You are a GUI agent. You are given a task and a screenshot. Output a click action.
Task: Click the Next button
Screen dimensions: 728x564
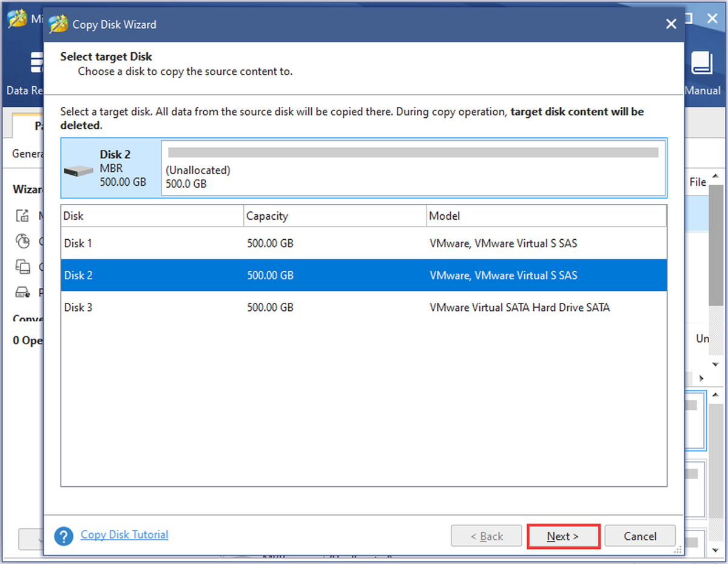click(563, 537)
